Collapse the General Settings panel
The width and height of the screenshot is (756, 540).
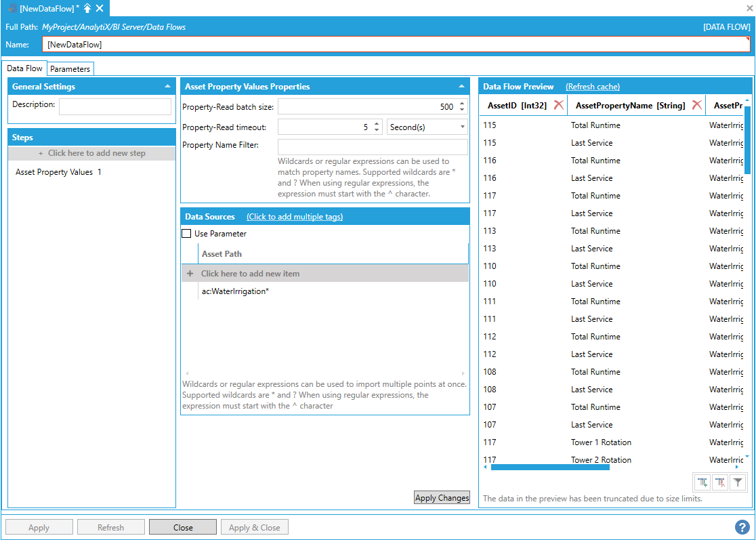(x=167, y=87)
